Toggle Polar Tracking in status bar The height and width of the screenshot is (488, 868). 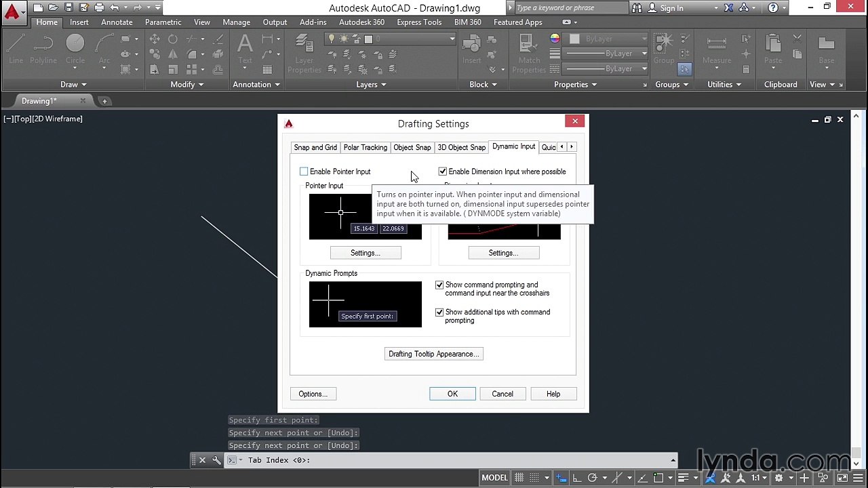(592, 478)
